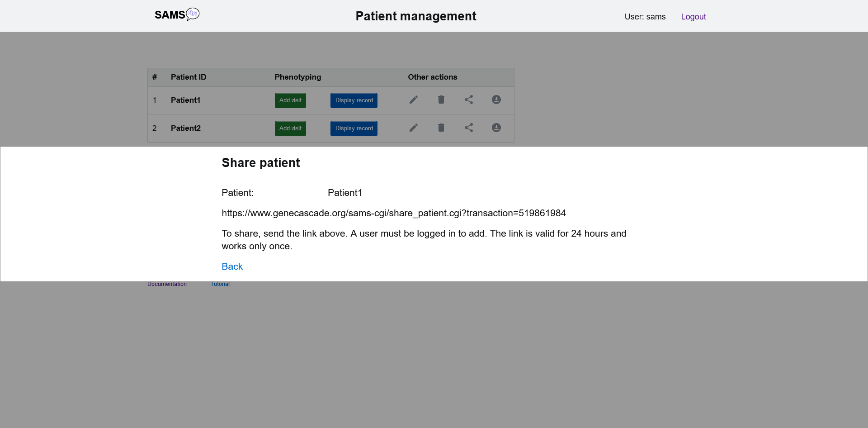The image size is (868, 428).
Task: Click the edit pencil icon for Patient2
Action: (414, 128)
